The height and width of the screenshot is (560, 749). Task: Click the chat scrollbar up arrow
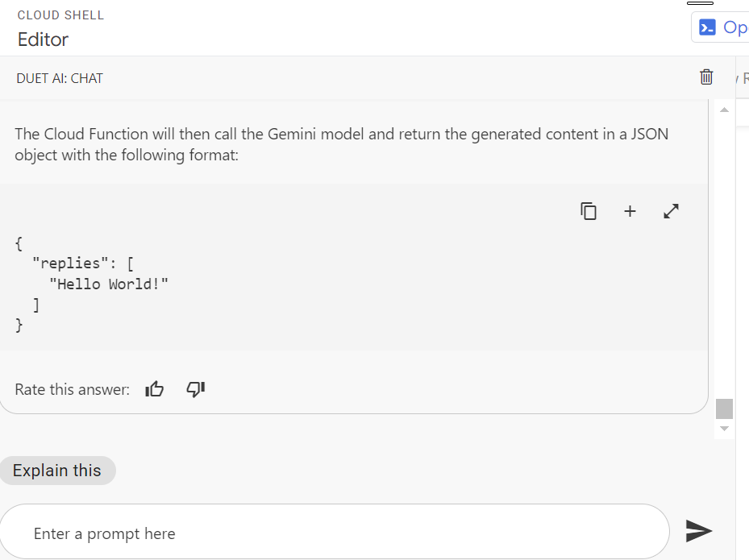[x=723, y=110]
